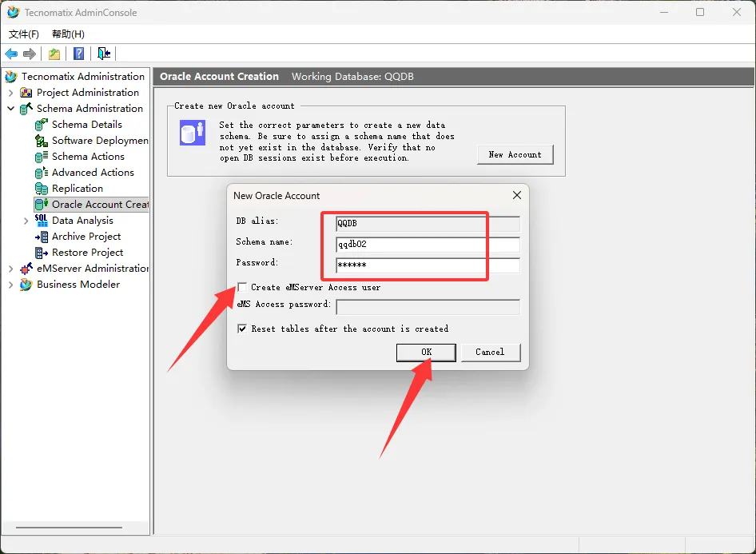
Task: Select the Business Modeler label
Action: tap(78, 285)
